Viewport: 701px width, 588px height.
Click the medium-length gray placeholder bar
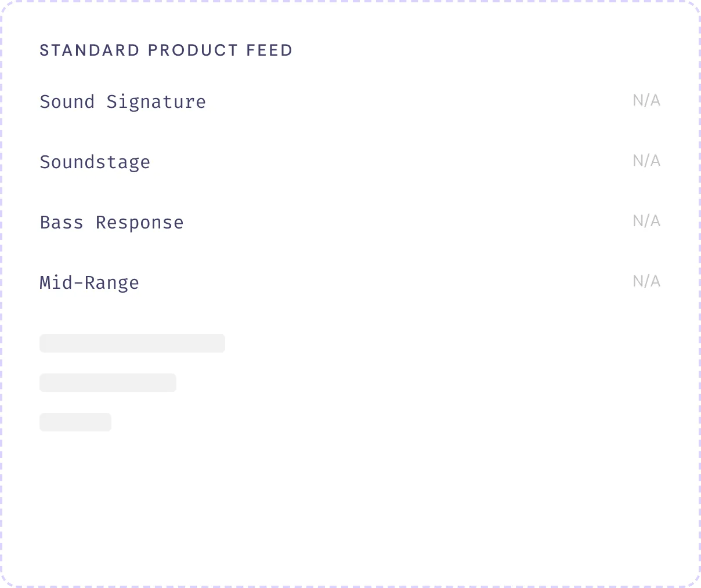[x=107, y=383]
